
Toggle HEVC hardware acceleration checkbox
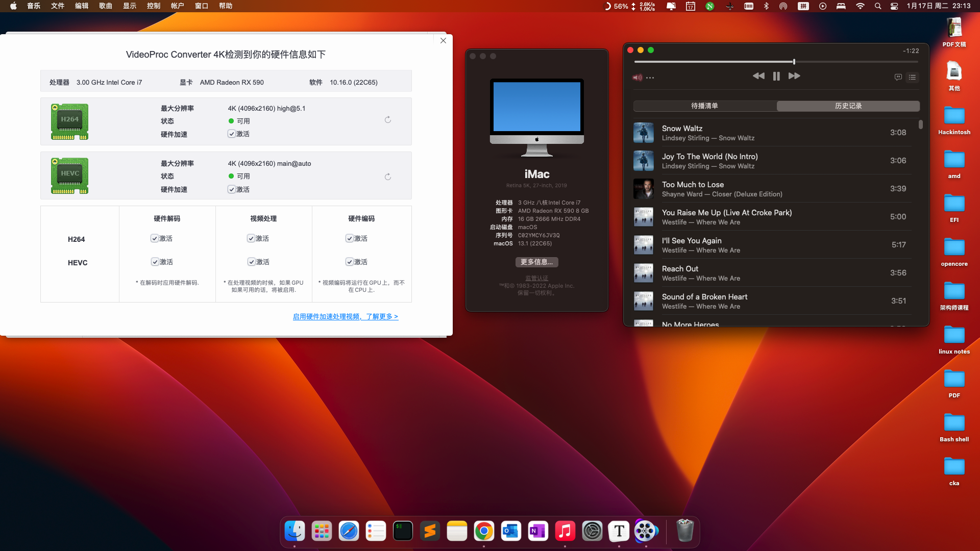coord(231,189)
